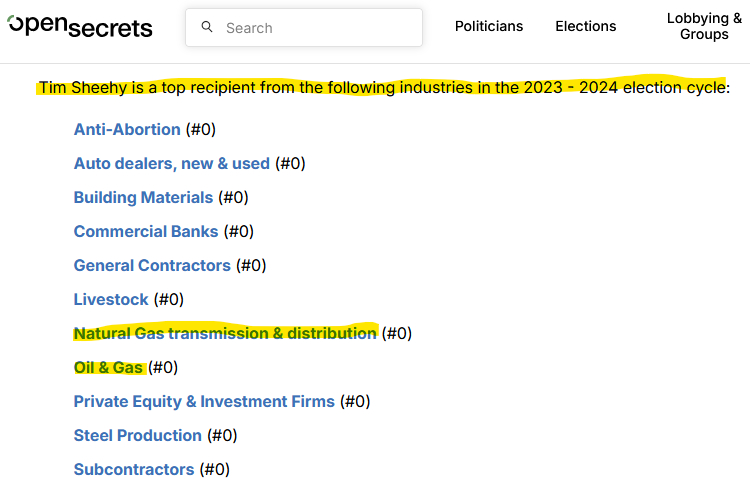Click the OpenSecrets logo

click(x=80, y=27)
